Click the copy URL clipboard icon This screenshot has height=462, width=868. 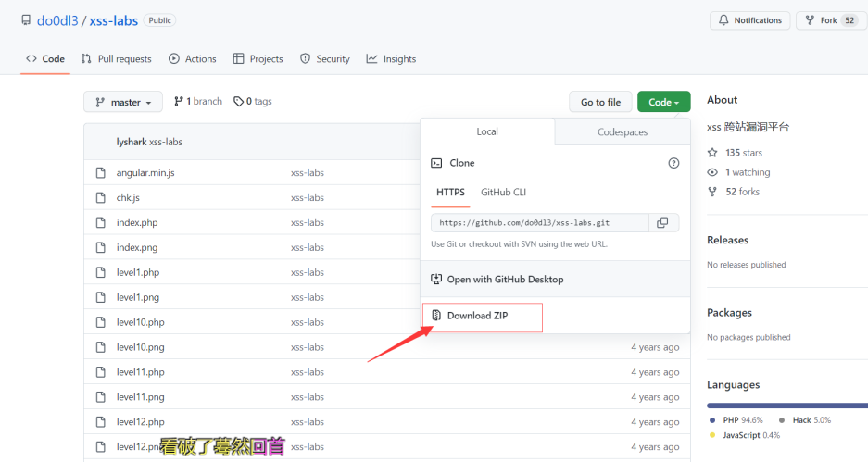(662, 222)
